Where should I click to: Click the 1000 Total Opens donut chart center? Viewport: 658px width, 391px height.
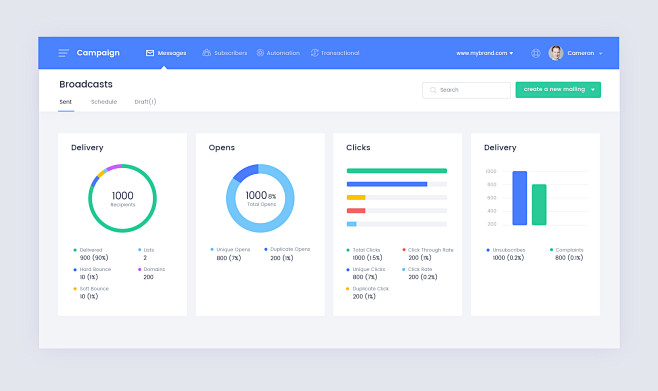(x=260, y=198)
